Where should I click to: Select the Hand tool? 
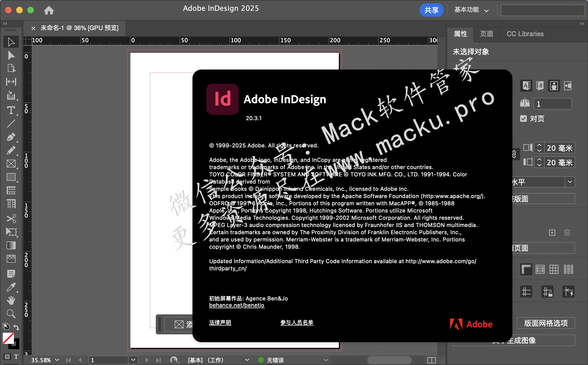point(11,300)
